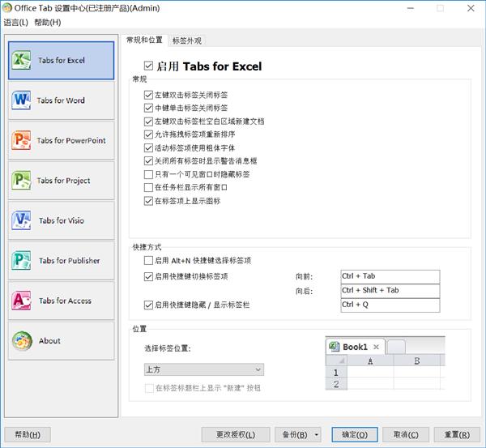Confirm with the 确定(O) button
The width and height of the screenshot is (486, 448).
click(355, 435)
